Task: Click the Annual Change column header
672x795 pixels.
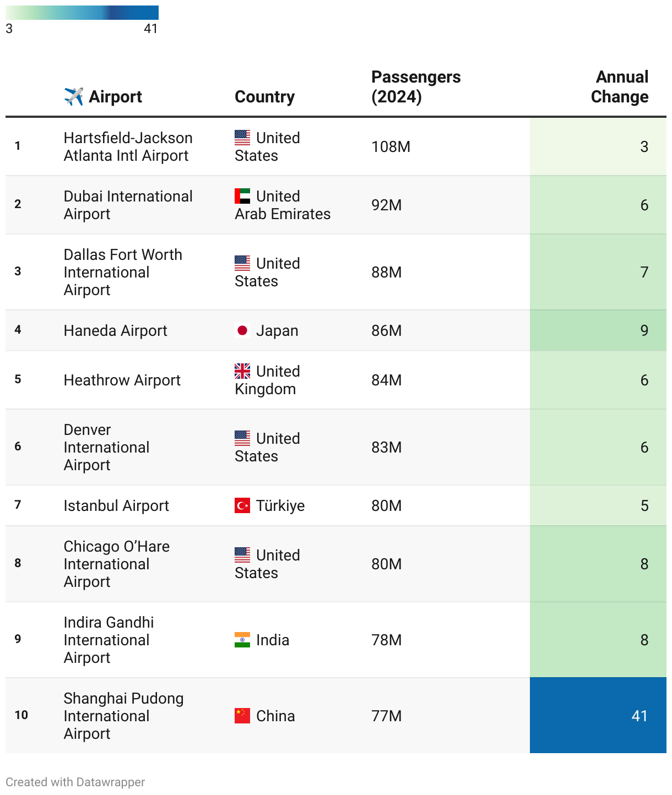Action: point(620,87)
